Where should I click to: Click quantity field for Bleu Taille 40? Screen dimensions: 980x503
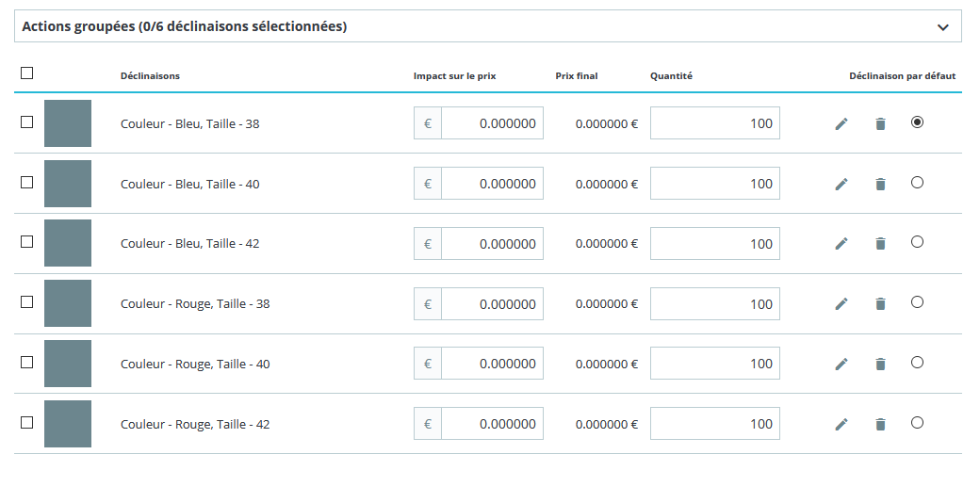coord(714,184)
